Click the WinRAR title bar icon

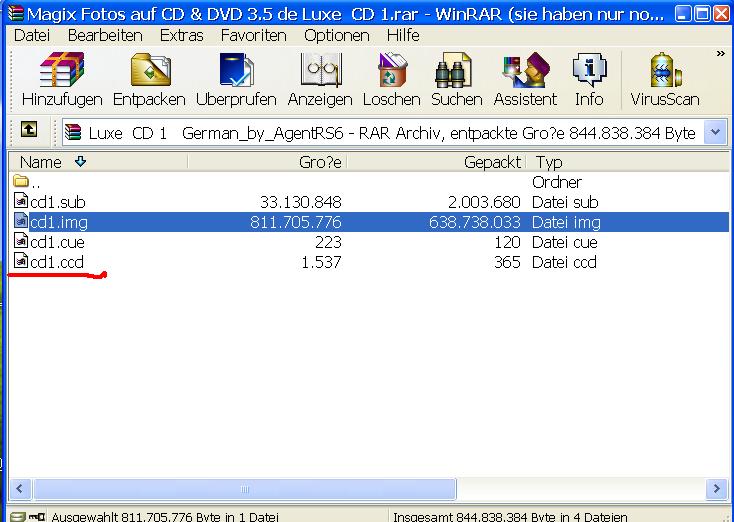(x=16, y=14)
